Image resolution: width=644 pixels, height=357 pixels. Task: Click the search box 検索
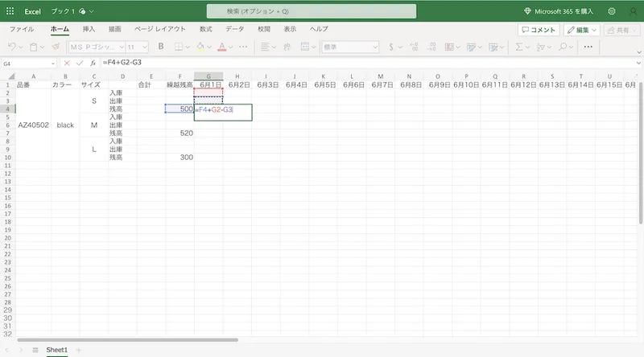pyautogui.click(x=312, y=11)
